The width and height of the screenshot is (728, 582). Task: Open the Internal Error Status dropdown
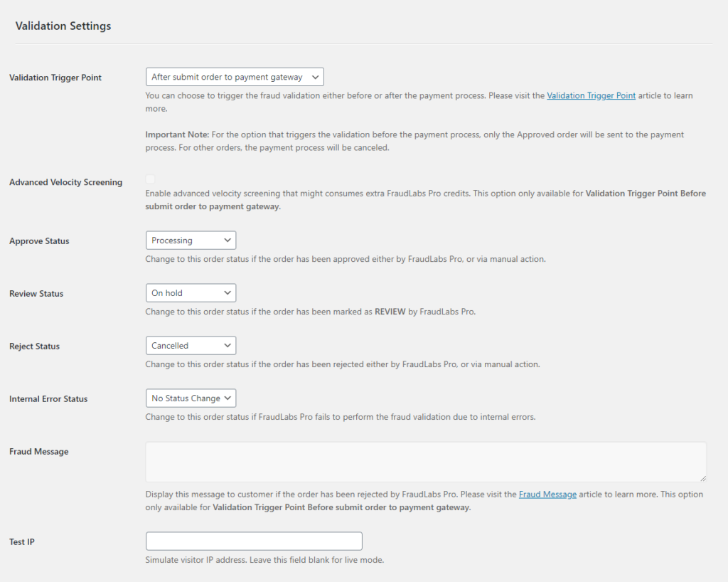[x=191, y=398]
